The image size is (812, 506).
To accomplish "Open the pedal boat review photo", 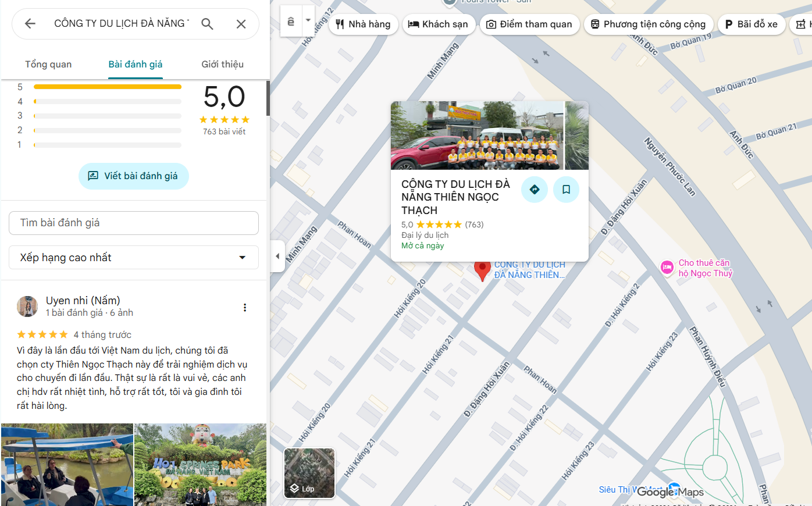I will [67, 465].
